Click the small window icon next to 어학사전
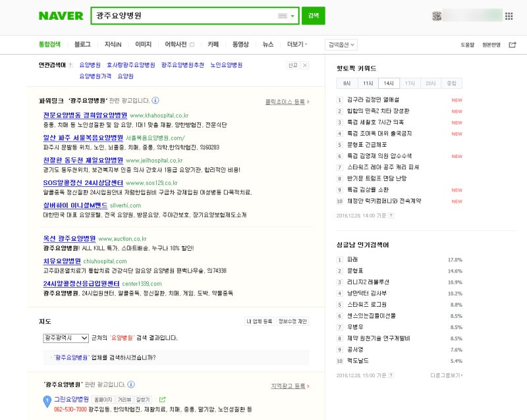 pos(192,44)
